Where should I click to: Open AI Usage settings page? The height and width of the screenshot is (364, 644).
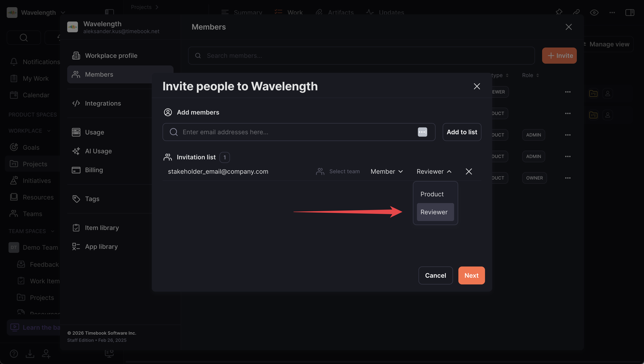98,151
